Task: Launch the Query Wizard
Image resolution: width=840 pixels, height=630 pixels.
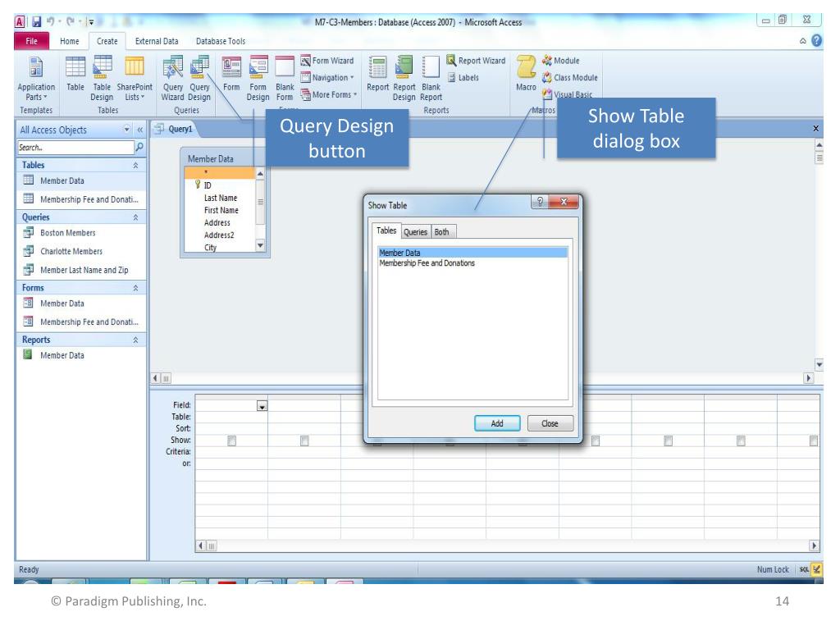Action: click(x=172, y=78)
